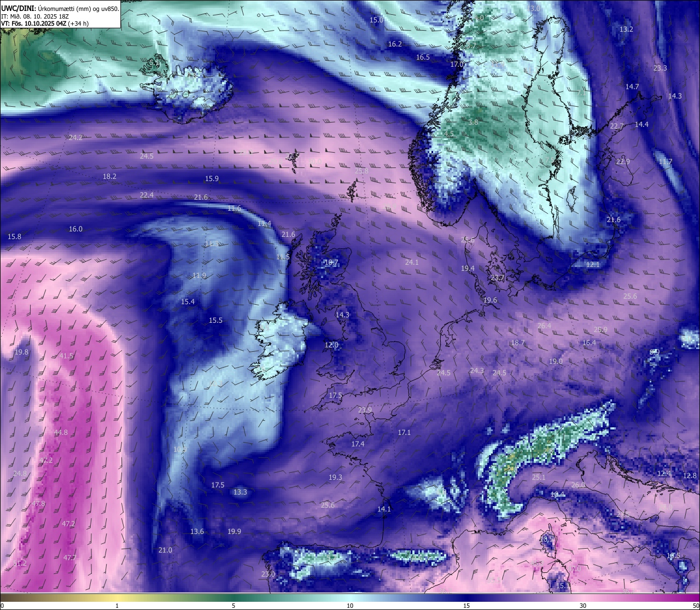Select the 13.3 value label
The image size is (700, 610).
click(x=240, y=492)
